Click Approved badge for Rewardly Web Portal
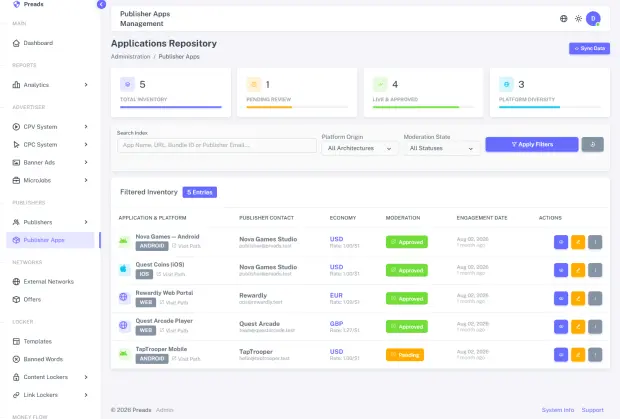 click(x=406, y=298)
